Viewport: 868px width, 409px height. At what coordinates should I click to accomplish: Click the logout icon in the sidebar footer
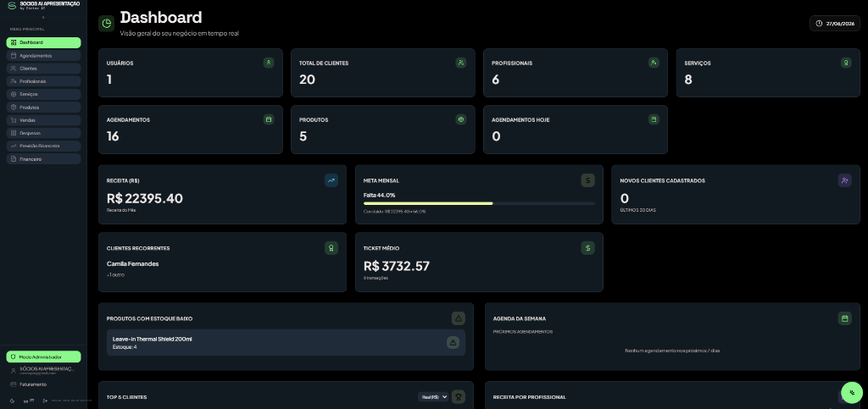pos(46,401)
